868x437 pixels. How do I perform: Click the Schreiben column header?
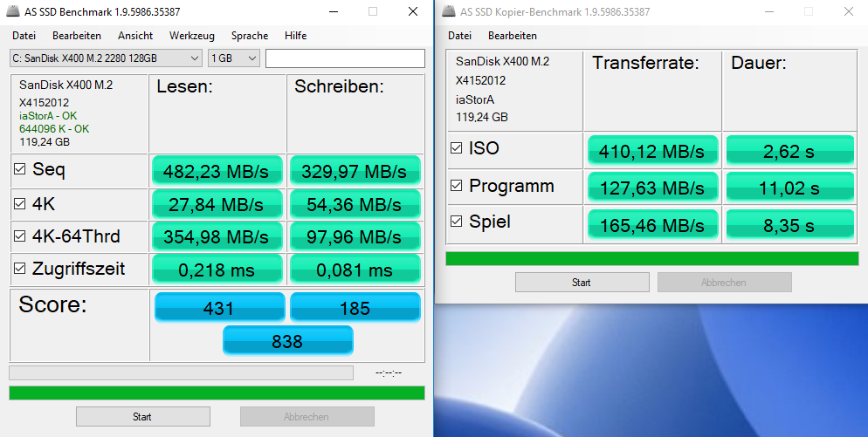(x=340, y=86)
